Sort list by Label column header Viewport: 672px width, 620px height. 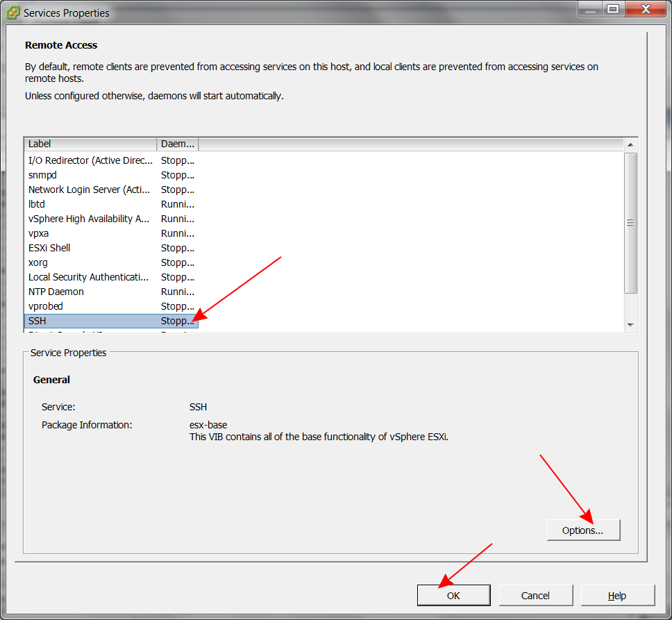click(x=90, y=144)
